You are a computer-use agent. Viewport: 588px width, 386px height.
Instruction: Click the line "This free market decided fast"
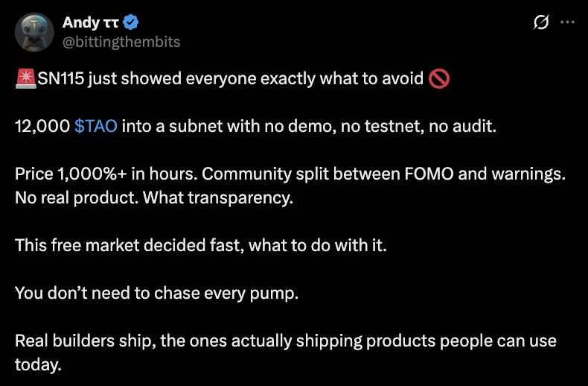coord(199,244)
